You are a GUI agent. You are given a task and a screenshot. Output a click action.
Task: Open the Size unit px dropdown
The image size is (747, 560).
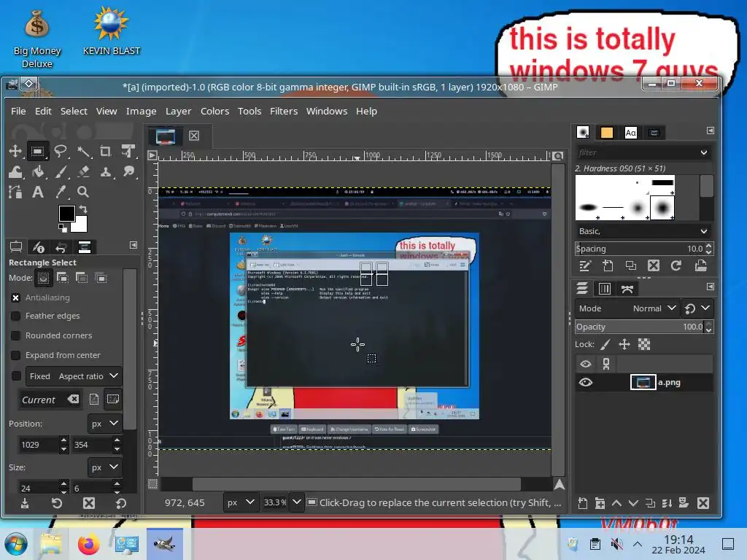[104, 467]
